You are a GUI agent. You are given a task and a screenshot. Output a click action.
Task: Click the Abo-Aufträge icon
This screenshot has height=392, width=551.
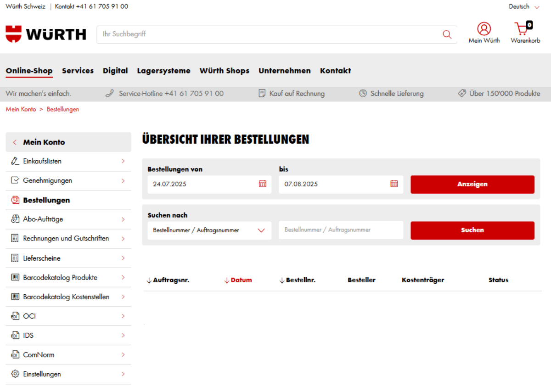(15, 219)
